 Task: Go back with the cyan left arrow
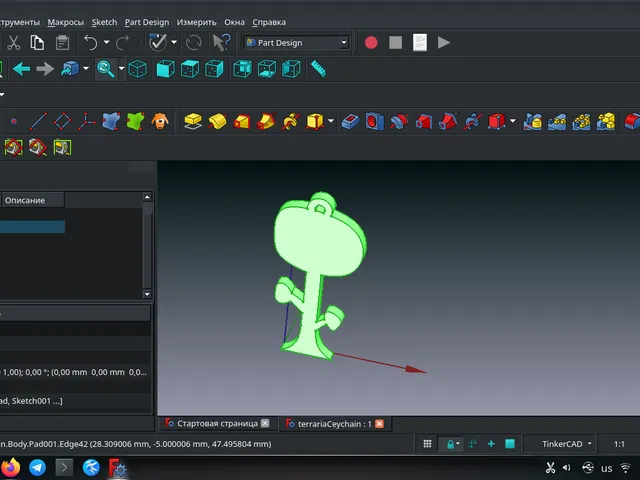point(22,69)
